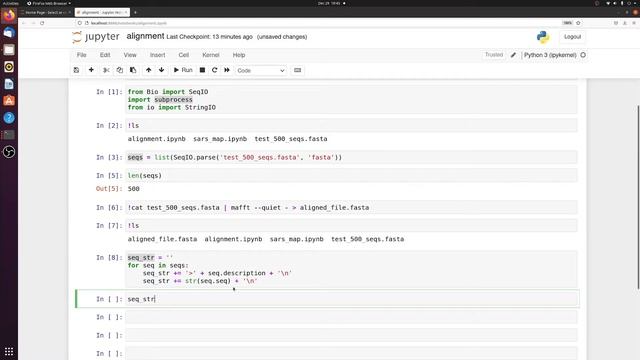Click Activities in the top bar
This screenshot has width=640, height=360.
coord(11,3)
